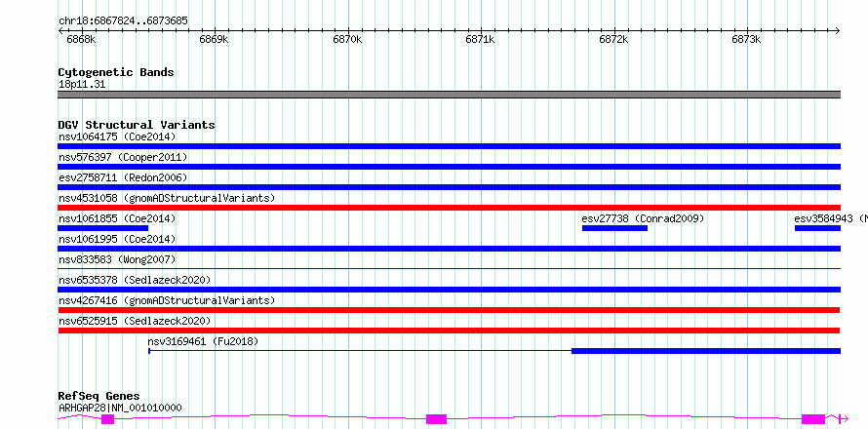Screen dimensions: 868x429
Task: Click the 6870k ruler tick label
Action: 347,39
